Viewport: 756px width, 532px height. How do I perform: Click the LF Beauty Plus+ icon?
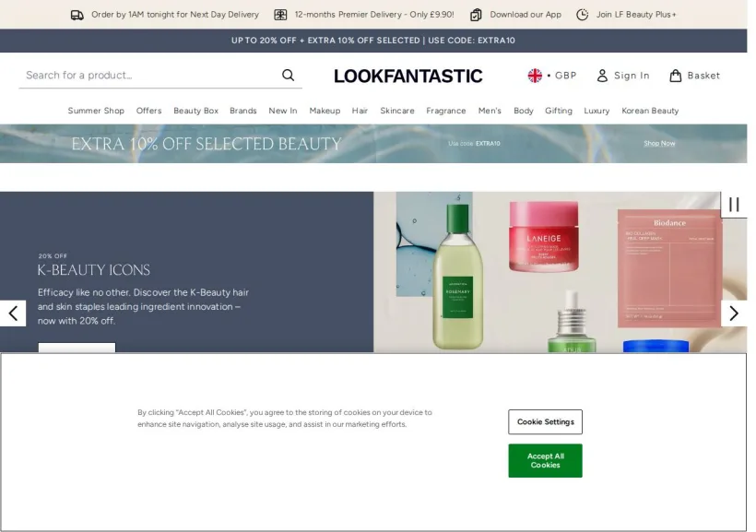(x=583, y=15)
